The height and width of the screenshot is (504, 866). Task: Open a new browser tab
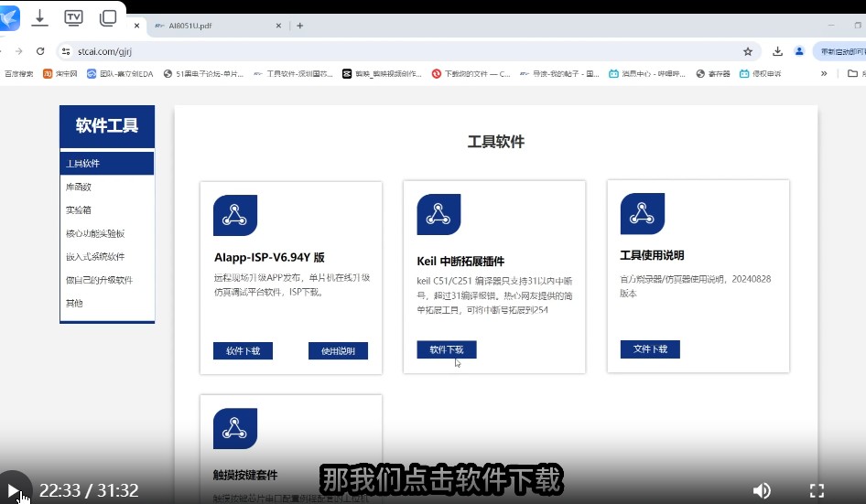[x=300, y=26]
